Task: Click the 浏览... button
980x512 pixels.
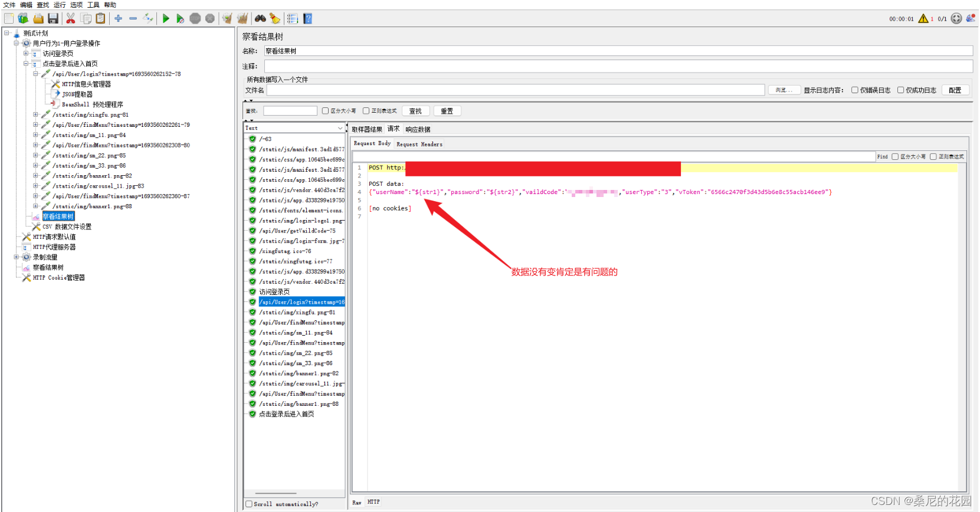Action: coord(784,90)
